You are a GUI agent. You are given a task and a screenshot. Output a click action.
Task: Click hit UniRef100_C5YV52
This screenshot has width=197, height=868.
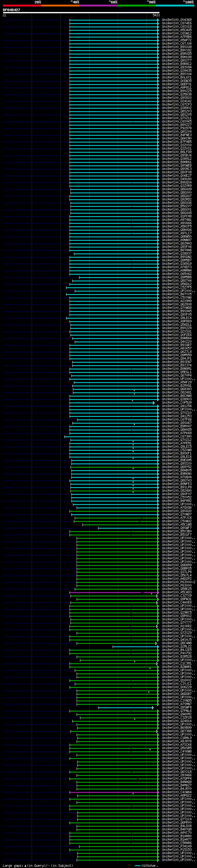(x=176, y=498)
